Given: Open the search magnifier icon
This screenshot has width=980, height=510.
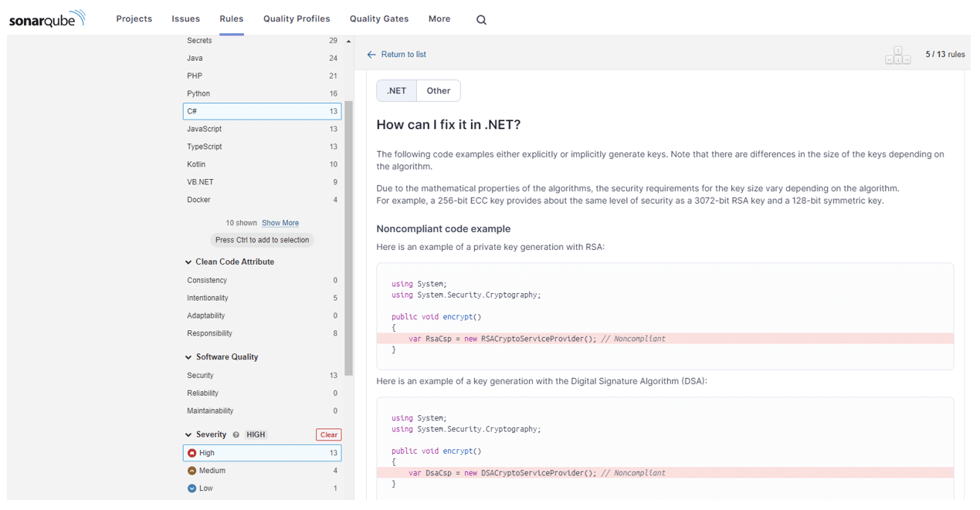Looking at the screenshot, I should point(481,20).
